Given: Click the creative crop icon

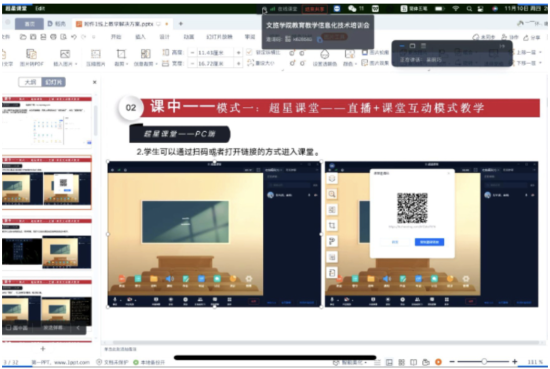Looking at the screenshot, I should click(x=146, y=54).
